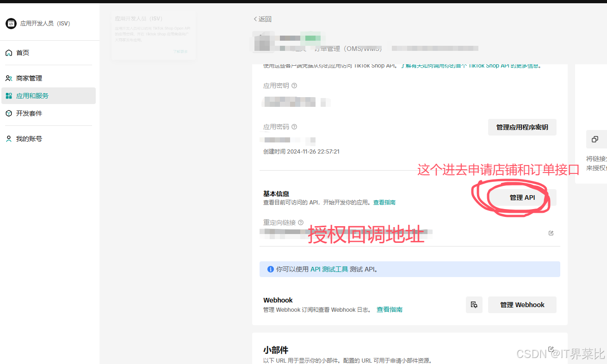Click the blue info icon in API banner

(271, 269)
